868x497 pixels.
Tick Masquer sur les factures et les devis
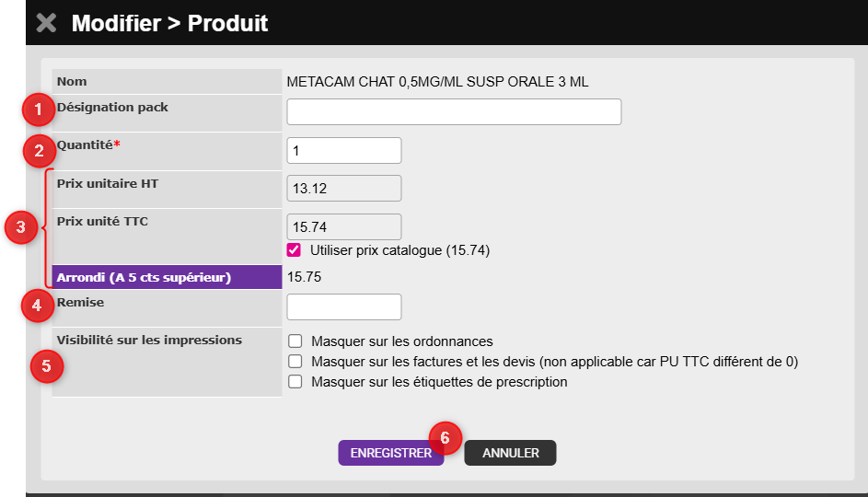tap(295, 362)
